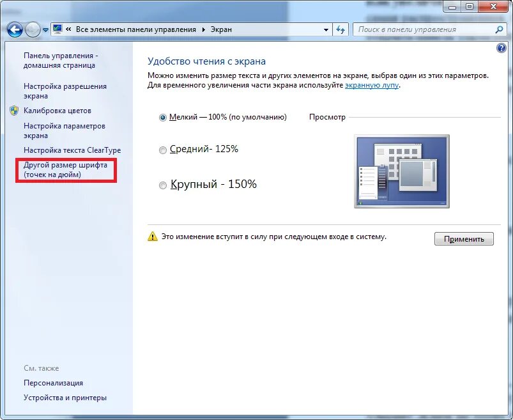Open recent pages arrow beside Forward button

(46, 30)
